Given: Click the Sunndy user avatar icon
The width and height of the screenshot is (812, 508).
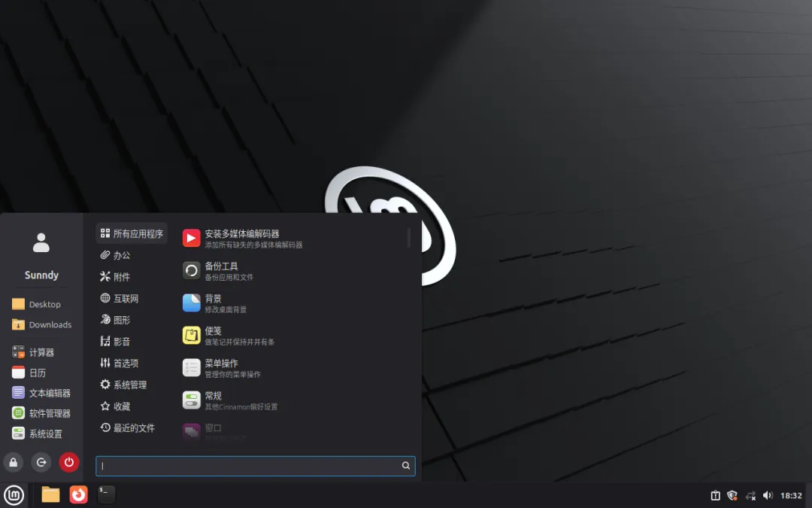Looking at the screenshot, I should (41, 242).
